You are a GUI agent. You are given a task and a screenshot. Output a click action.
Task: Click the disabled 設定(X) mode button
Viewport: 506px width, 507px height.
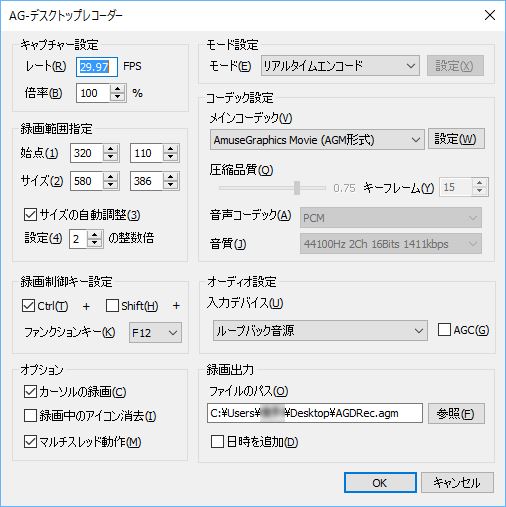(x=455, y=66)
